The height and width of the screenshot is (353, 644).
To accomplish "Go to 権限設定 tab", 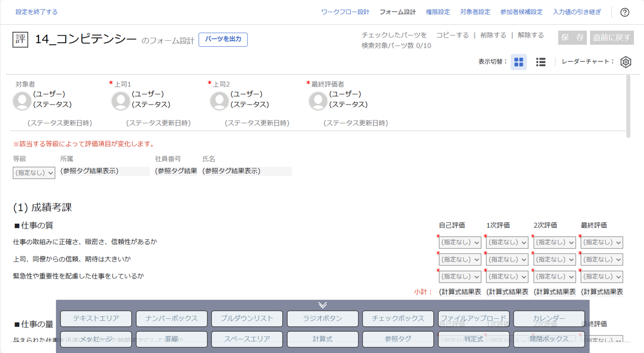I will [x=438, y=12].
